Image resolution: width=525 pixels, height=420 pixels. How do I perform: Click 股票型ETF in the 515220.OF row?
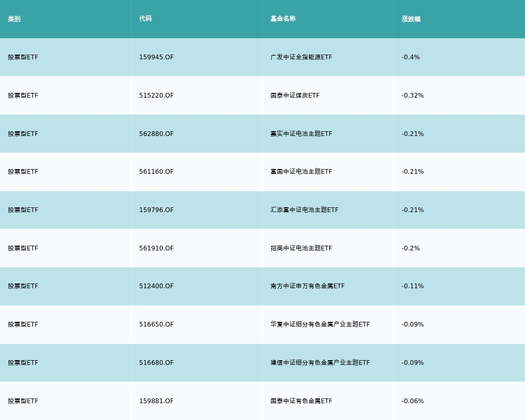pyautogui.click(x=23, y=96)
